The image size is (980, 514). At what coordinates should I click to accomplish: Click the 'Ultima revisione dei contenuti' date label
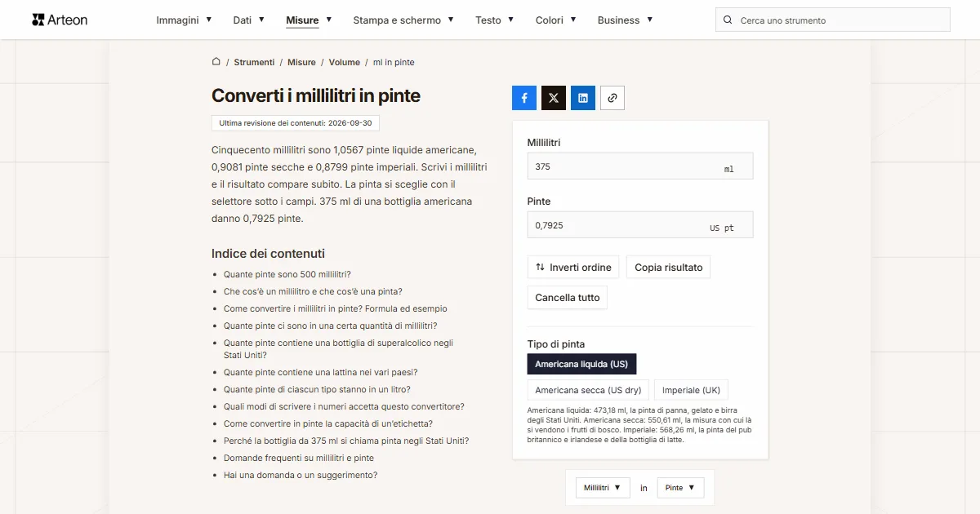click(x=296, y=123)
